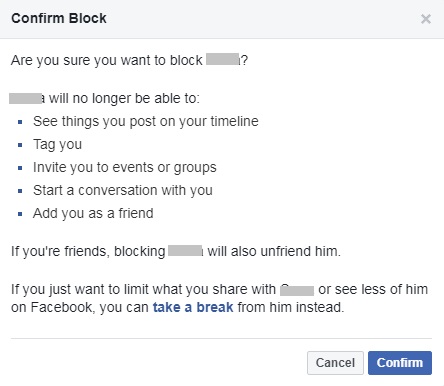This screenshot has height=386, width=444.
Task: Close the Confirm Block dialog with X
Action: click(426, 19)
